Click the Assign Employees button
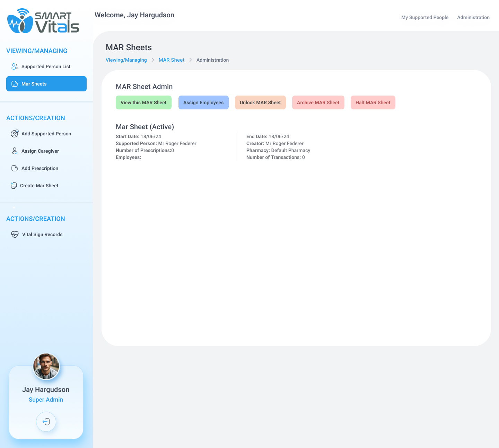Screen dimensions: 499x448 pos(203,102)
